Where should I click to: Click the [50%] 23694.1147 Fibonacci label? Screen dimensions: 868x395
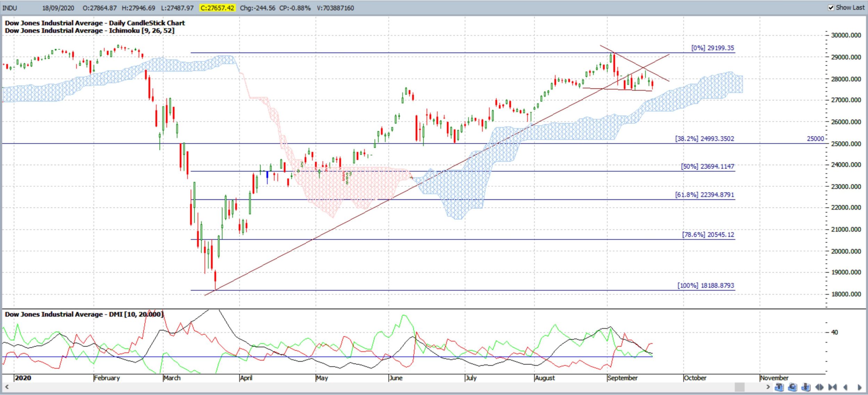[707, 166]
